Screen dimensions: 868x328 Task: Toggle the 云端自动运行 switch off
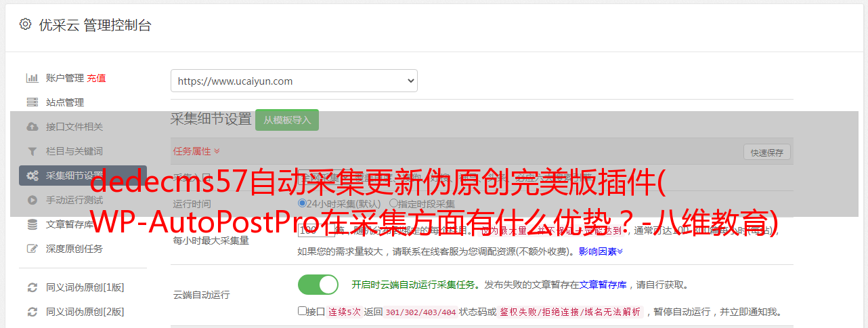tap(318, 285)
